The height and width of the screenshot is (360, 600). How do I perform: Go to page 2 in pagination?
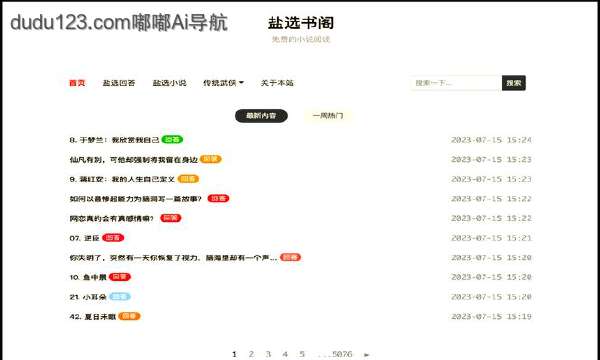click(x=251, y=354)
